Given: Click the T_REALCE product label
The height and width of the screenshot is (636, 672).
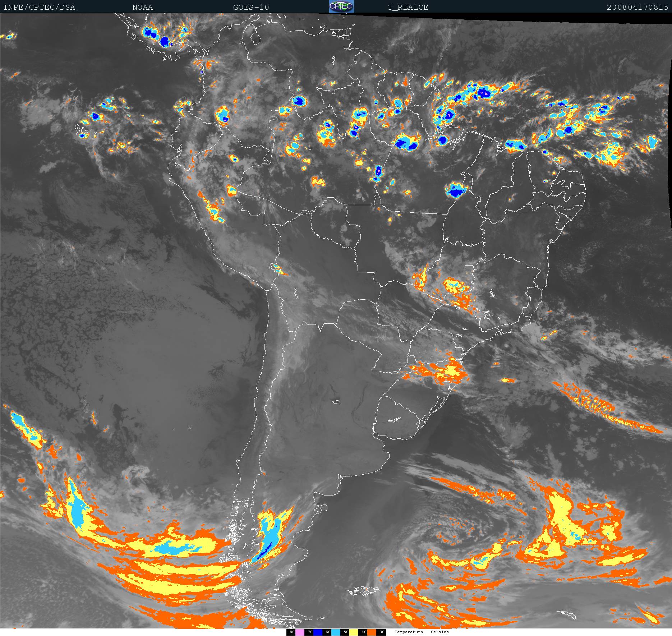Looking at the screenshot, I should 408,7.
